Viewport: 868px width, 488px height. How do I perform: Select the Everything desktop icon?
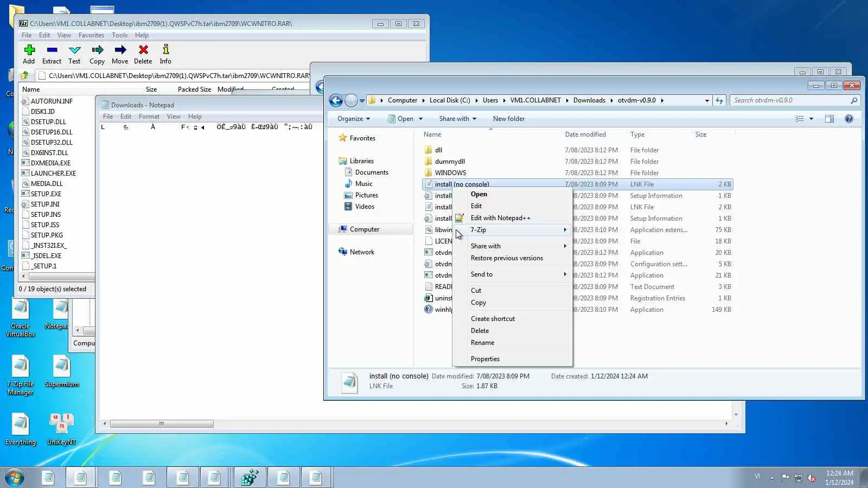[21, 430]
